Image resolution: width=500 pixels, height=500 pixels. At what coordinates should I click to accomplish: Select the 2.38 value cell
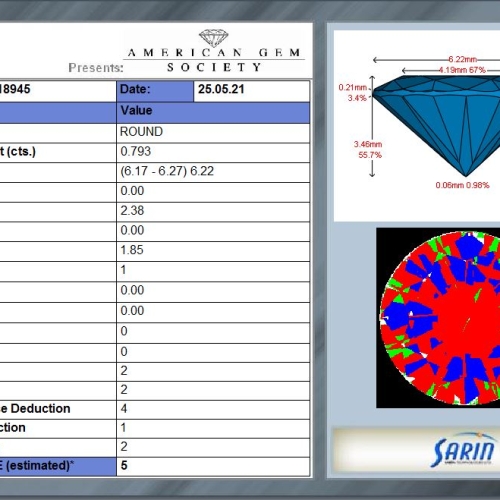coord(213,212)
